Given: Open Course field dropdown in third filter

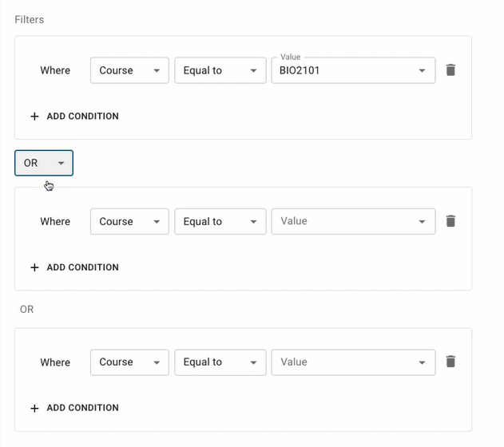Looking at the screenshot, I should coord(129,362).
